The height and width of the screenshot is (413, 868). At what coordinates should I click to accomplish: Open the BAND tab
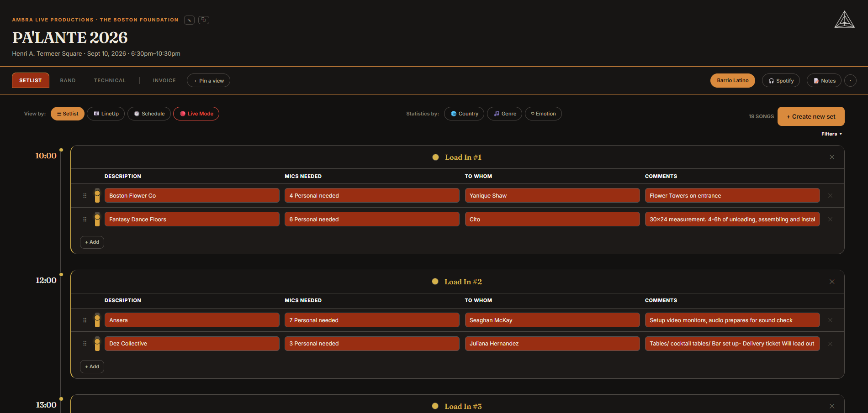click(x=68, y=80)
